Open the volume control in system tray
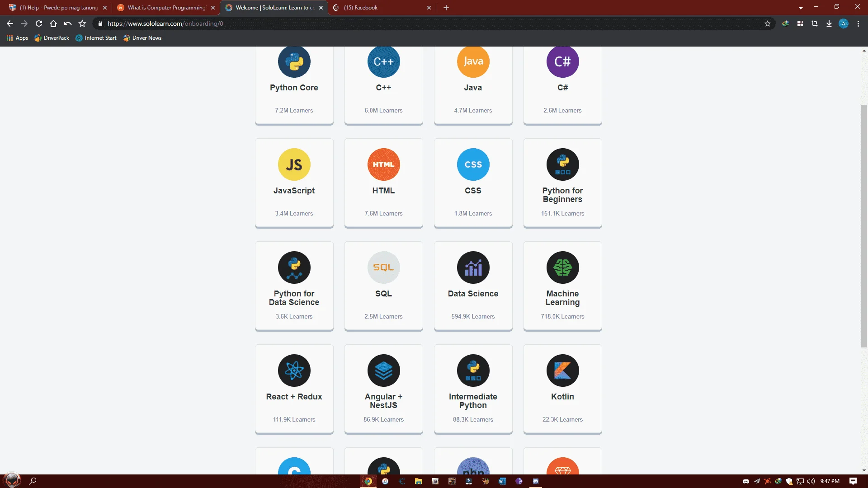868x488 pixels. [811, 481]
